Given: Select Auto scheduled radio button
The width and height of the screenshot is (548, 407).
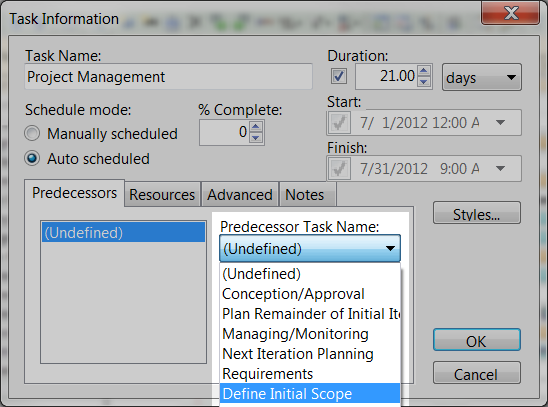Looking at the screenshot, I should coord(32,158).
